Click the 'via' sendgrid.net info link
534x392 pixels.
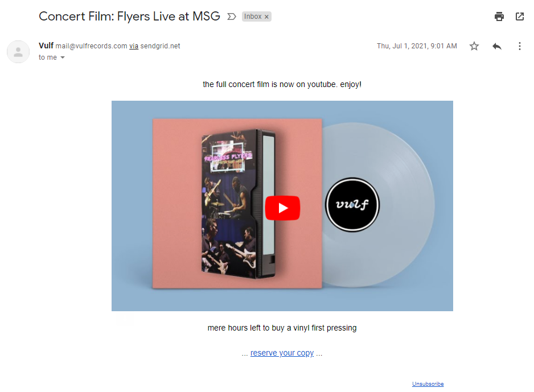133,46
